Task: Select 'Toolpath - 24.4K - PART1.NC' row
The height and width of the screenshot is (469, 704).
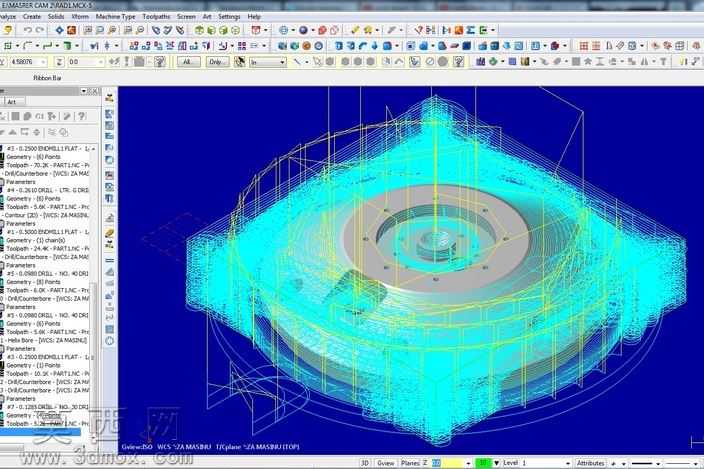Action: (x=48, y=249)
